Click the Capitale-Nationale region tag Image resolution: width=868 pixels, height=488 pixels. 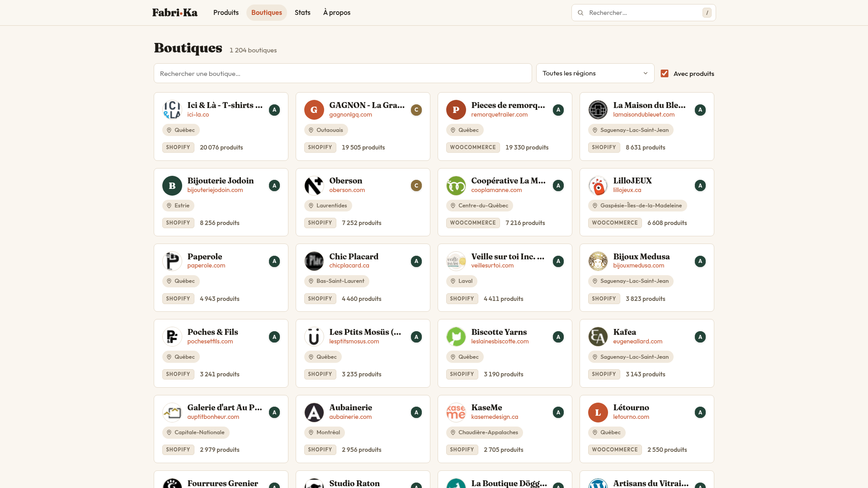pos(196,432)
